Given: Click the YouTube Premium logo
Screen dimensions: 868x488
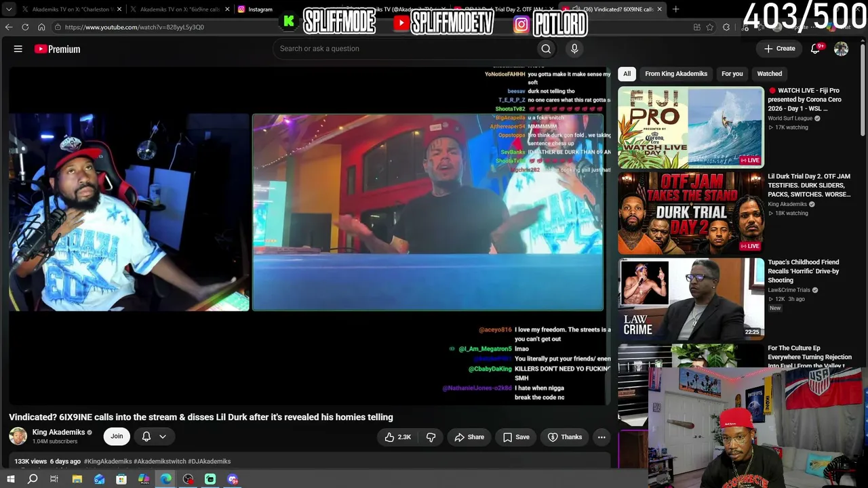Looking at the screenshot, I should 57,49.
